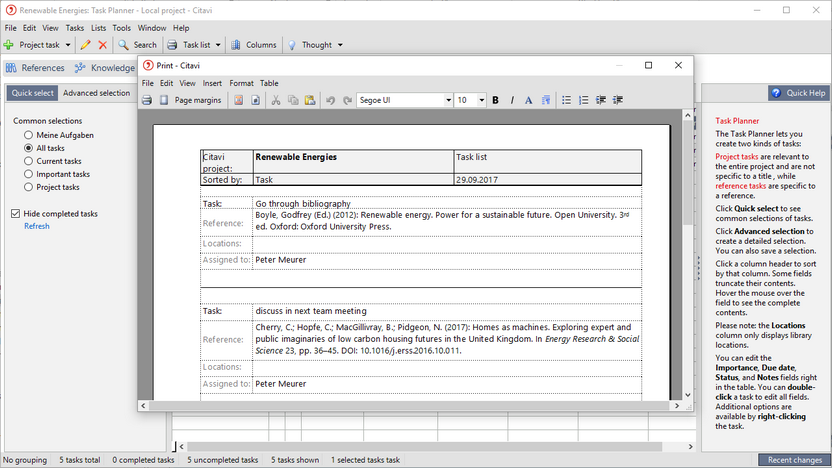Click the font color A icon
Viewport: 832px width, 468px height.
(528, 100)
